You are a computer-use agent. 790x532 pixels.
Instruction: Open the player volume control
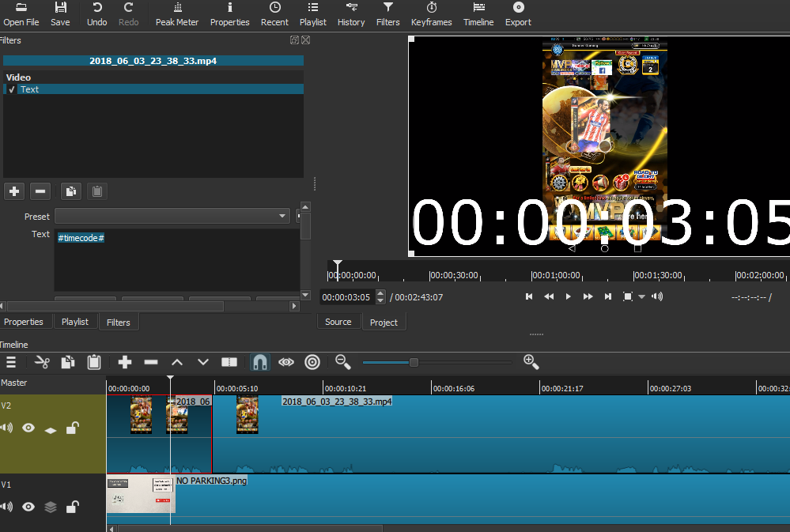(x=657, y=296)
